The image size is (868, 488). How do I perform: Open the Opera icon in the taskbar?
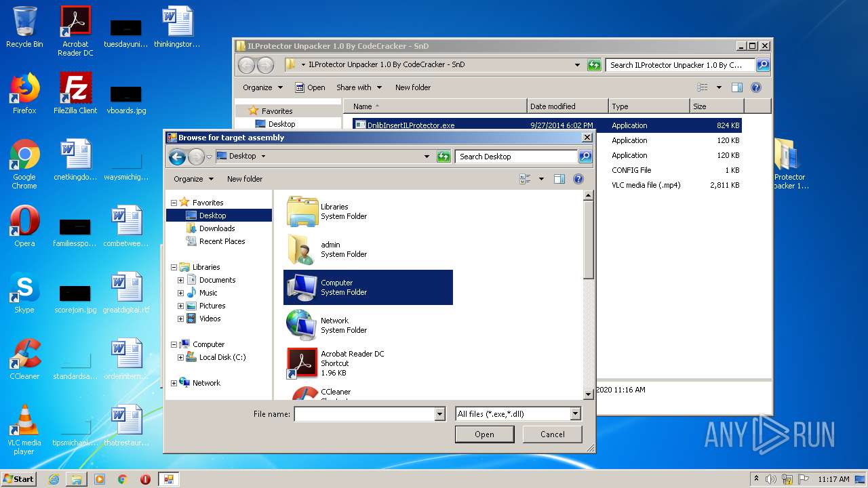(145, 479)
